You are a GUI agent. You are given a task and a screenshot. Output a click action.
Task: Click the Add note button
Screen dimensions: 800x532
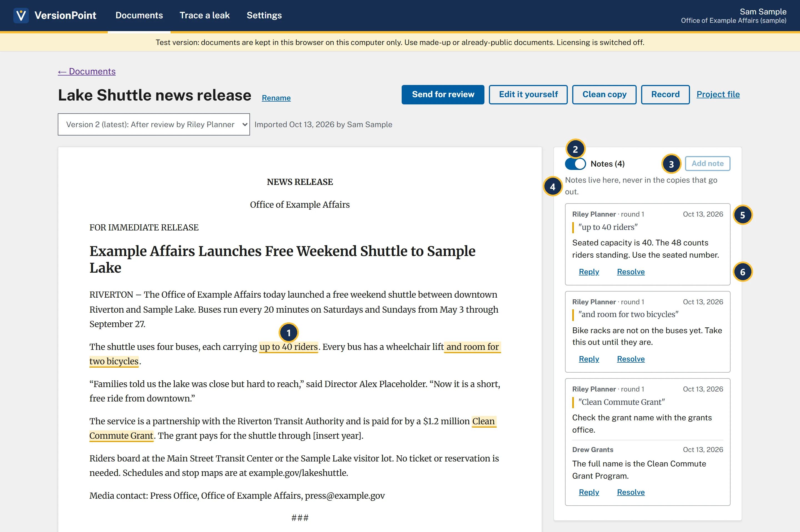[x=707, y=164]
